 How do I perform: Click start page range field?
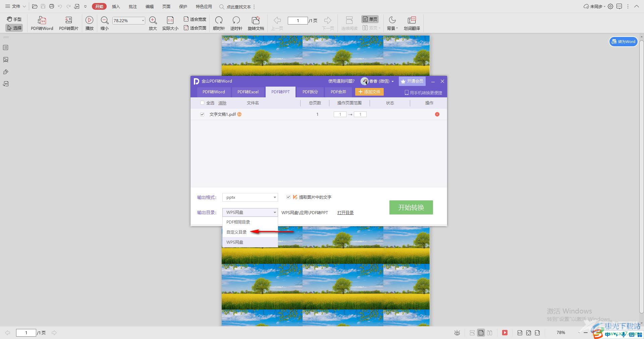click(x=340, y=114)
